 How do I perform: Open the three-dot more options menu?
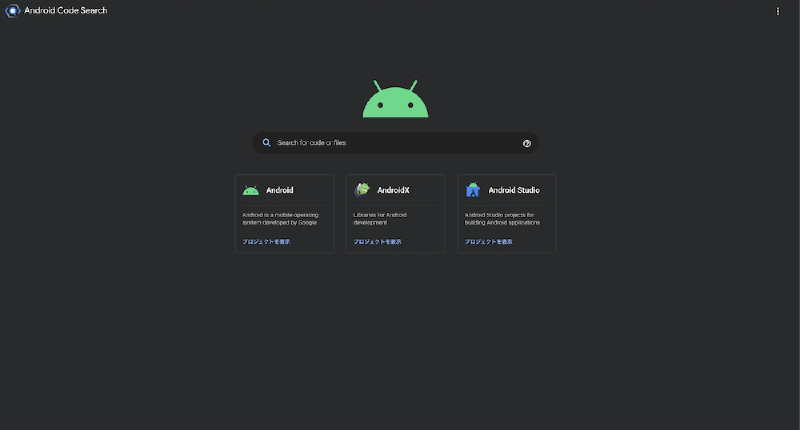tap(778, 11)
